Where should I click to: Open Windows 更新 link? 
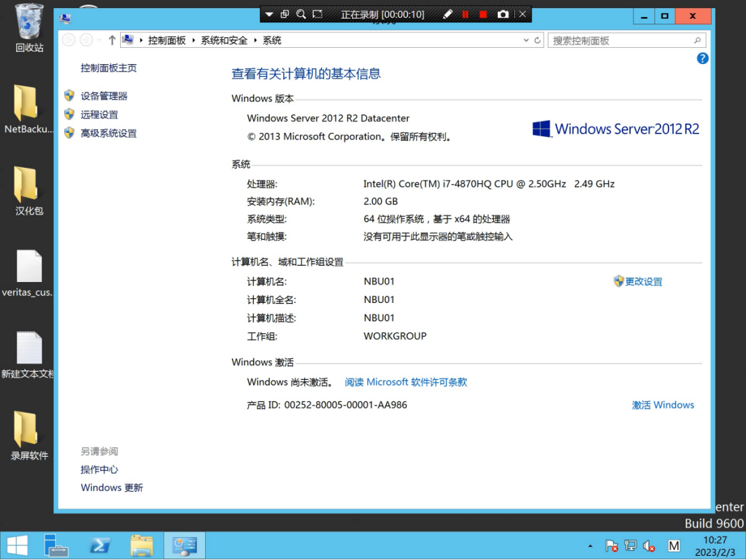[112, 488]
